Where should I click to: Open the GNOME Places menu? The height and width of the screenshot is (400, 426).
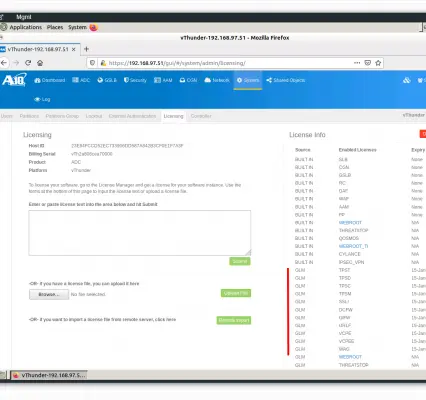tap(55, 27)
